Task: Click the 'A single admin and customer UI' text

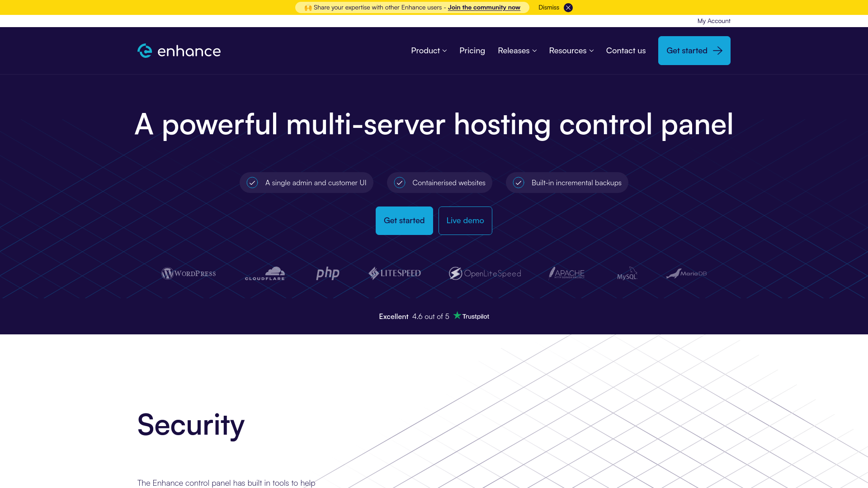Action: click(316, 183)
